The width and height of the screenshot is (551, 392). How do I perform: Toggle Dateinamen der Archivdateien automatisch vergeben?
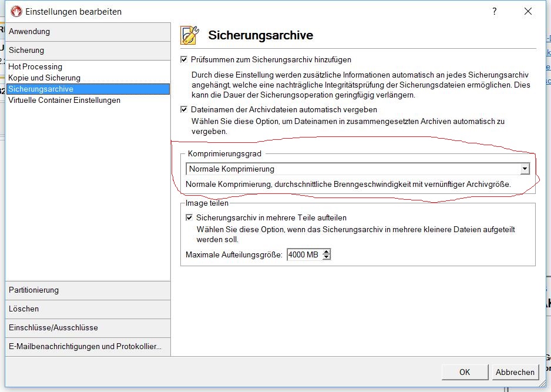click(184, 109)
